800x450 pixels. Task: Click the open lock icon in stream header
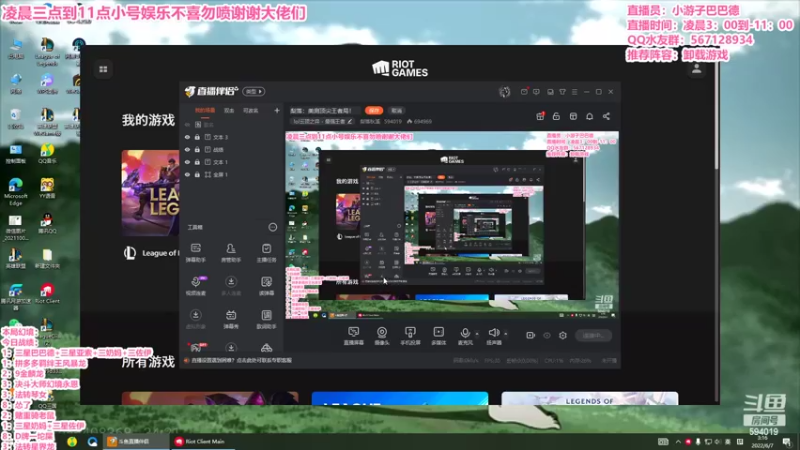[x=556, y=116]
